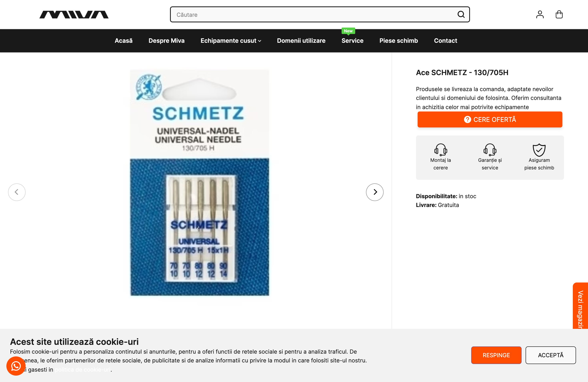The width and height of the screenshot is (588, 382).
Task: Click the Montaj la cerere headset icon
Action: coord(441,150)
